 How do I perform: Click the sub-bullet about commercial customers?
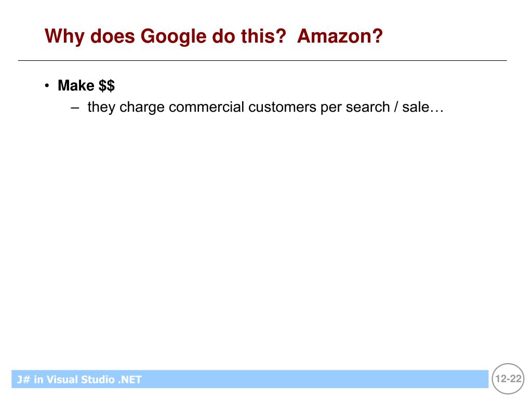point(265,107)
